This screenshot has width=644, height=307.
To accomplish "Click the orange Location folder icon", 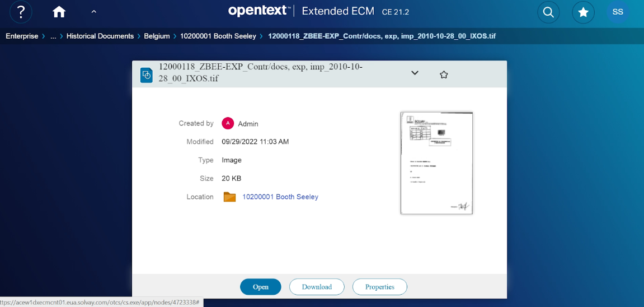I will pyautogui.click(x=229, y=197).
